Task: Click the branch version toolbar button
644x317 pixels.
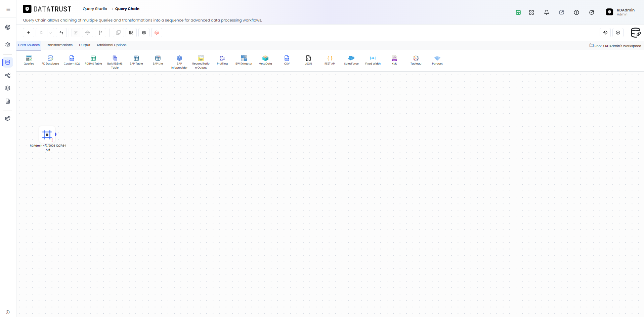Action: coord(100,33)
